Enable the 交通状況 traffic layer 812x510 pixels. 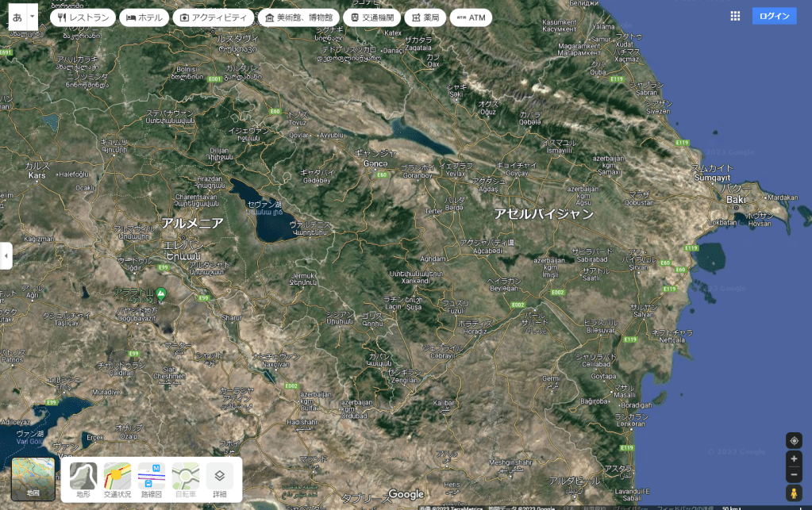(x=117, y=480)
